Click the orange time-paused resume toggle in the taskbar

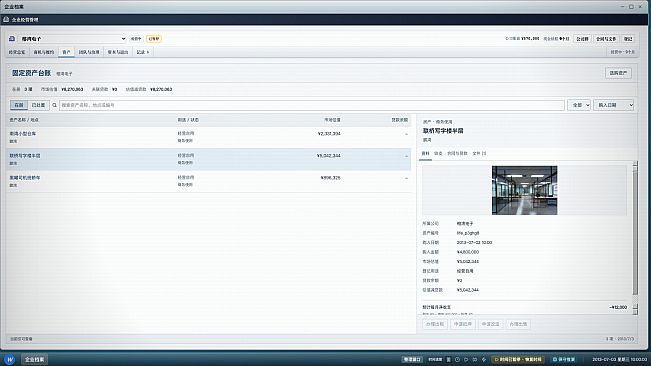point(518,359)
